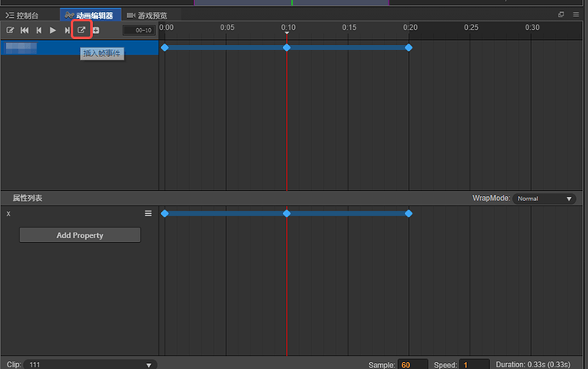The image size is (588, 369).
Task: Select x property keyframe at 0:00
Action: (x=164, y=213)
